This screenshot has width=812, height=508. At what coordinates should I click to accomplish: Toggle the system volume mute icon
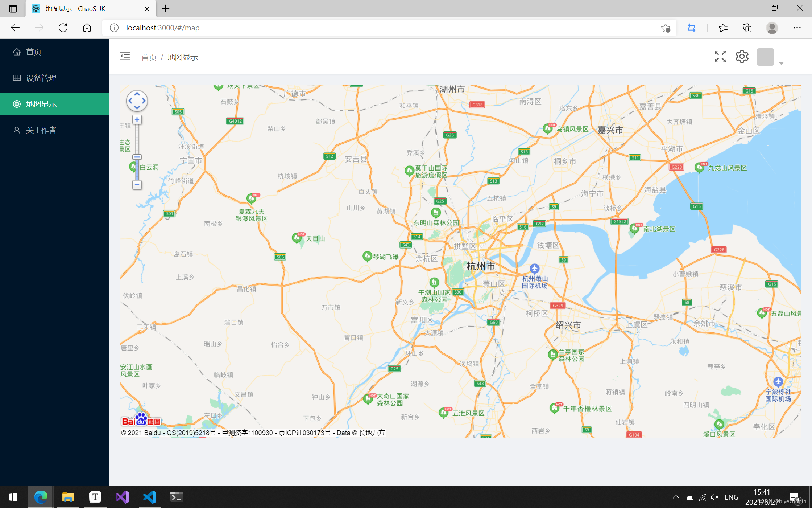(x=715, y=497)
